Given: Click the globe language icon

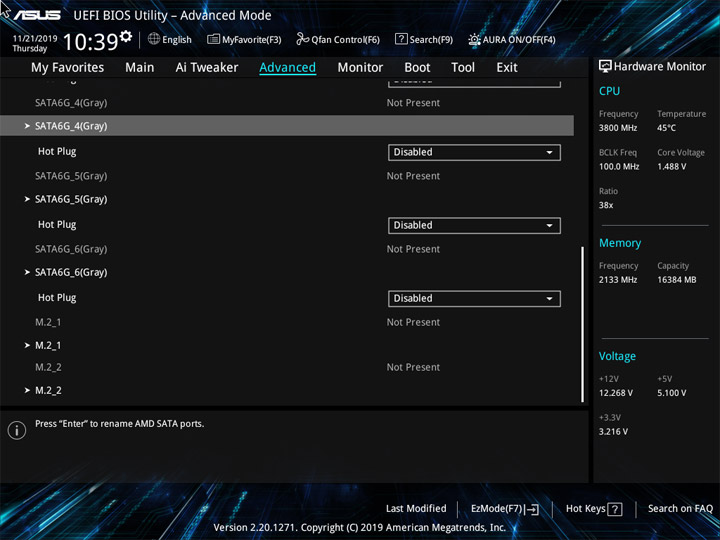Looking at the screenshot, I should tap(154, 39).
